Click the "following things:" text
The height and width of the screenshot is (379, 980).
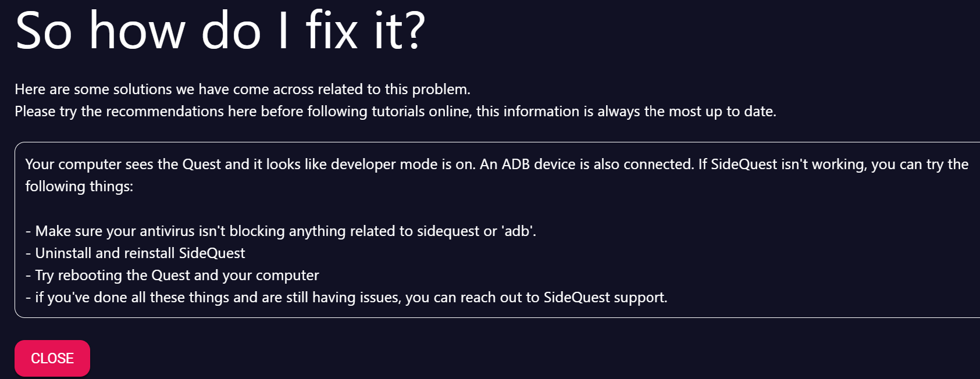(x=79, y=186)
